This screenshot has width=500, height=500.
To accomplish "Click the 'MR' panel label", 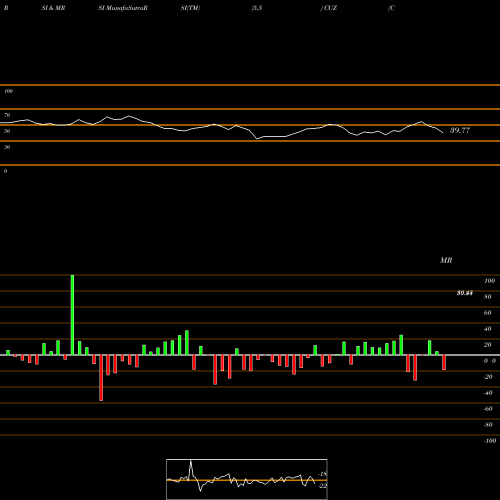I will point(446,260).
